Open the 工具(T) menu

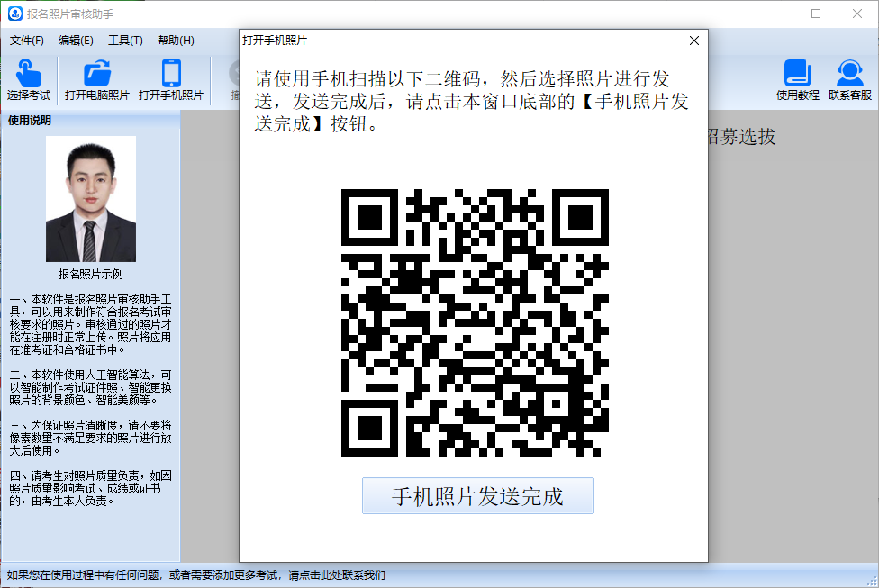click(x=125, y=41)
